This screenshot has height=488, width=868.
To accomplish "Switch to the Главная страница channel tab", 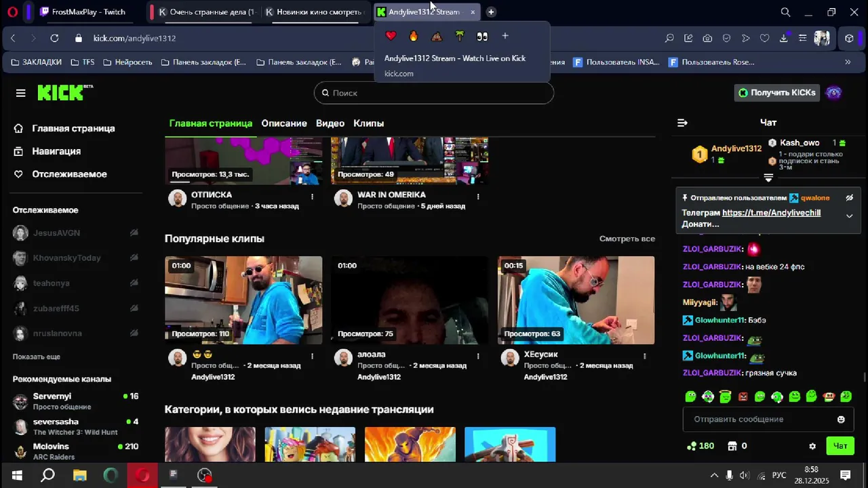I will pyautogui.click(x=211, y=123).
